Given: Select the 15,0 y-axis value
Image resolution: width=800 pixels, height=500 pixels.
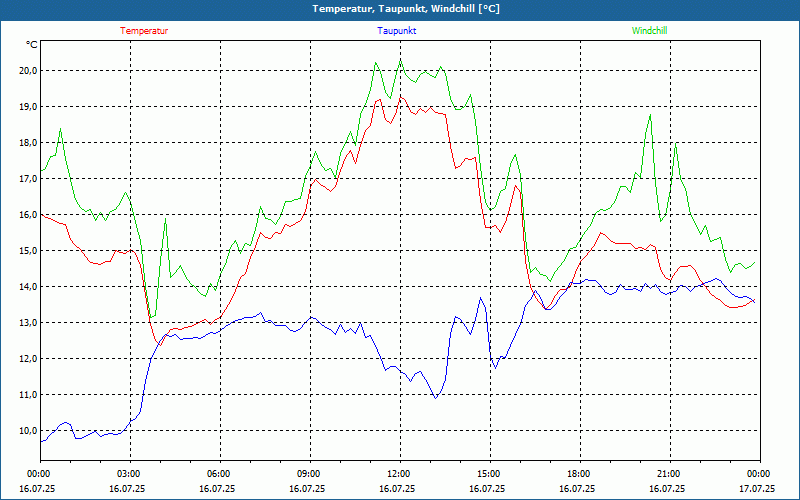Looking at the screenshot, I should tap(28, 251).
